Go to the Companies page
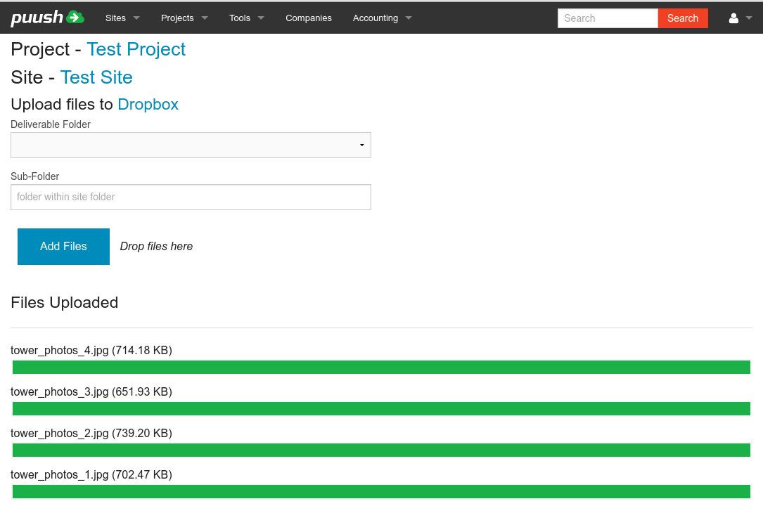The height and width of the screenshot is (532, 763). [x=309, y=18]
